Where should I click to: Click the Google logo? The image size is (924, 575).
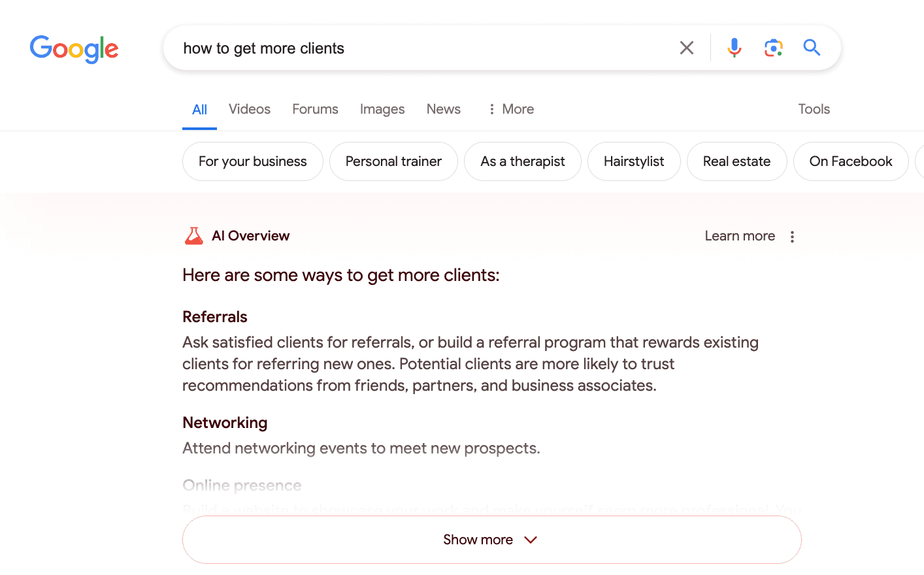(74, 49)
